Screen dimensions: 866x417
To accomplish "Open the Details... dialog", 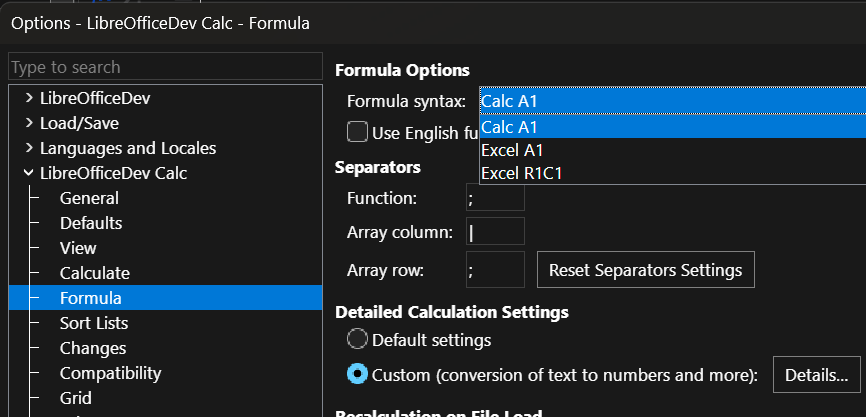I will coord(816,374).
